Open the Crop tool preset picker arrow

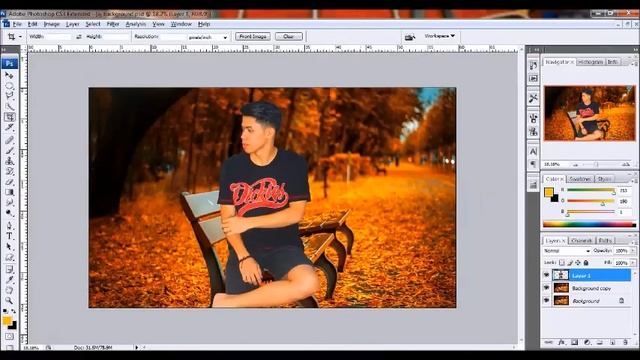click(x=20, y=37)
